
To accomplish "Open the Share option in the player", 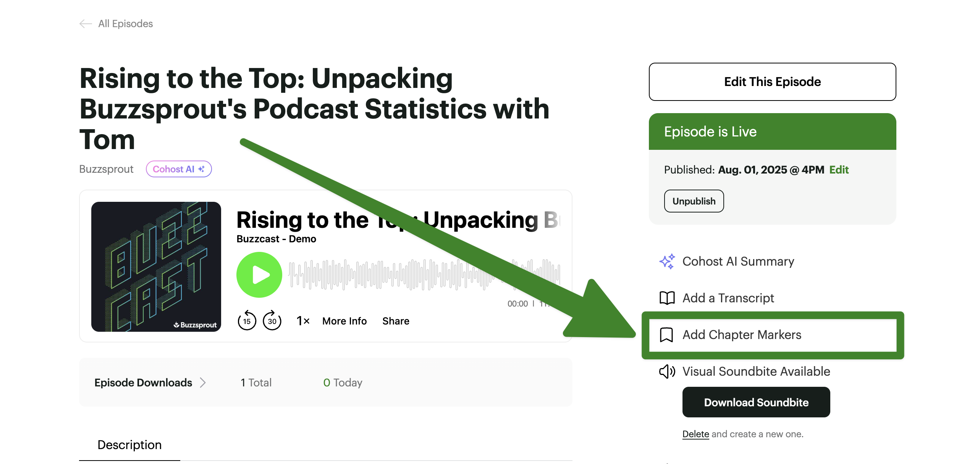I will click(x=396, y=321).
